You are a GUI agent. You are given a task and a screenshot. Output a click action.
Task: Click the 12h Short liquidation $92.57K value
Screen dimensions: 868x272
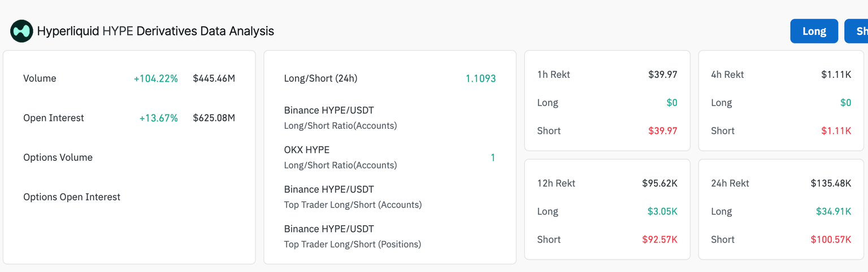[x=659, y=240]
